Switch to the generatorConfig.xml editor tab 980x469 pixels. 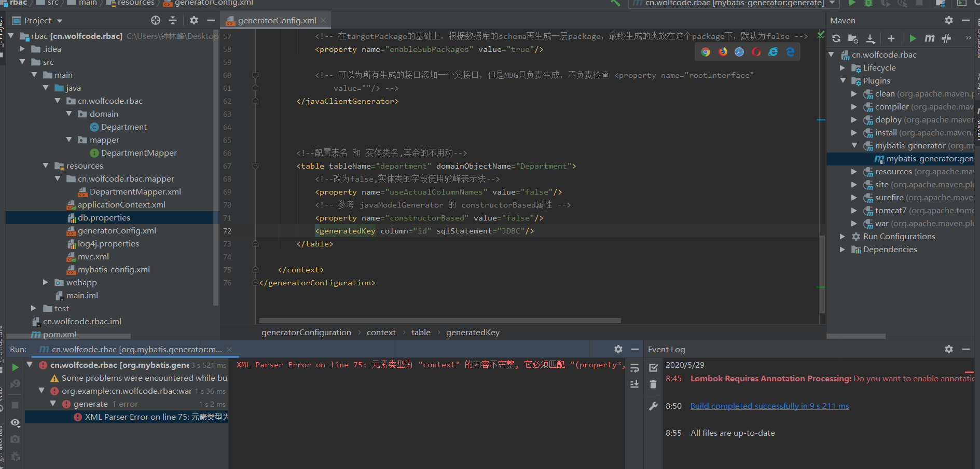(275, 21)
